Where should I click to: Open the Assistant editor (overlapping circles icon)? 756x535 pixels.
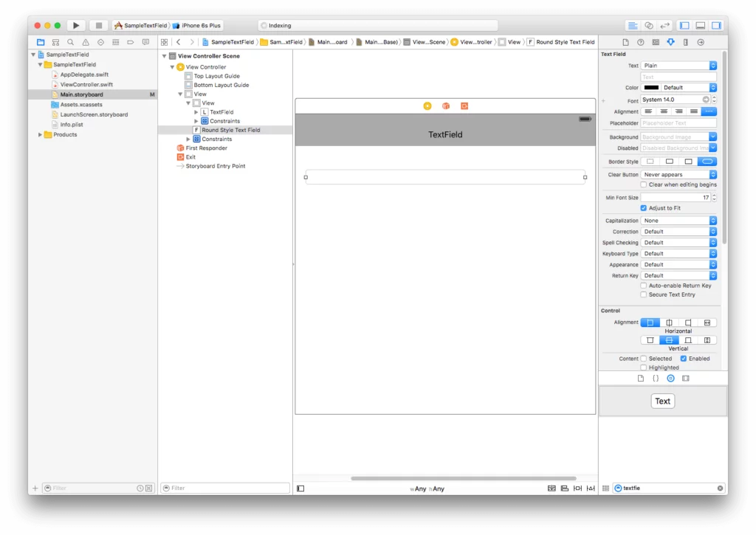[x=648, y=25]
